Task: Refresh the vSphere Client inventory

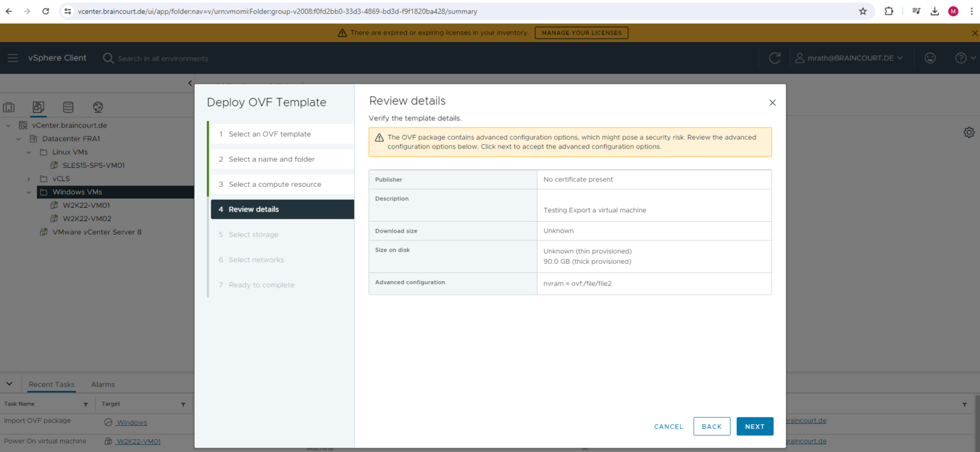Action: point(774,58)
